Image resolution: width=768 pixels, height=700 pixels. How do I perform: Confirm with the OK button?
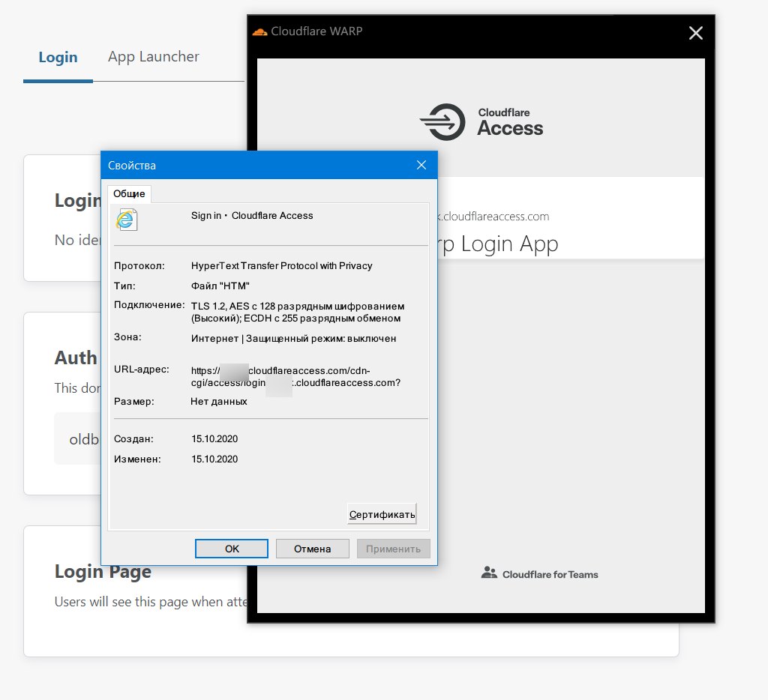pyautogui.click(x=232, y=549)
